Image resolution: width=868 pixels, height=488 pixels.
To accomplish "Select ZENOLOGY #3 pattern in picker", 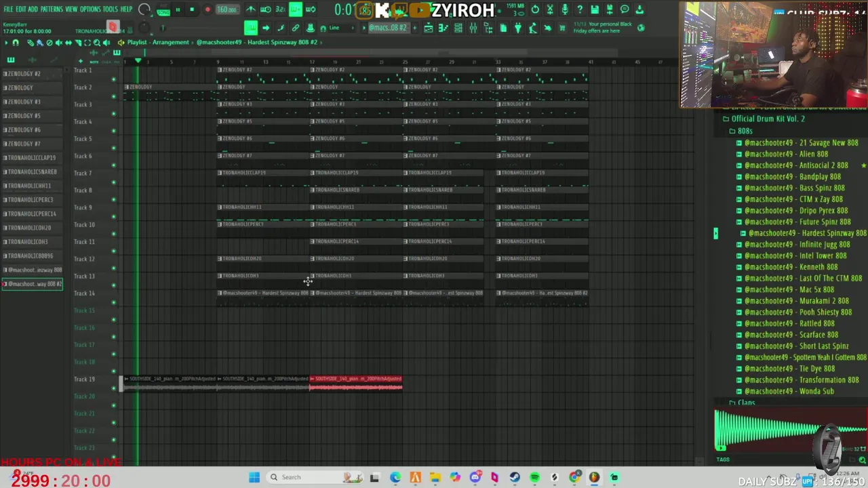I will (32, 102).
